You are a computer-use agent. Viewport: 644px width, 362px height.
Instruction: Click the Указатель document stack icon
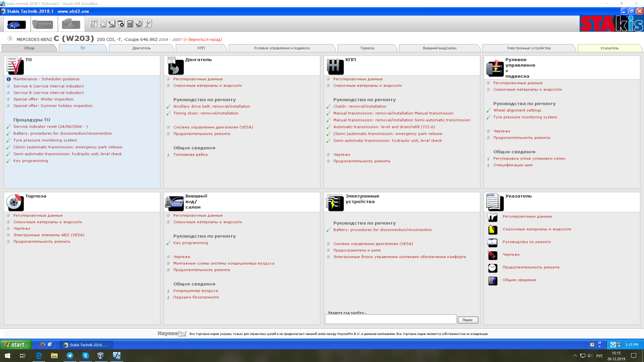(495, 202)
